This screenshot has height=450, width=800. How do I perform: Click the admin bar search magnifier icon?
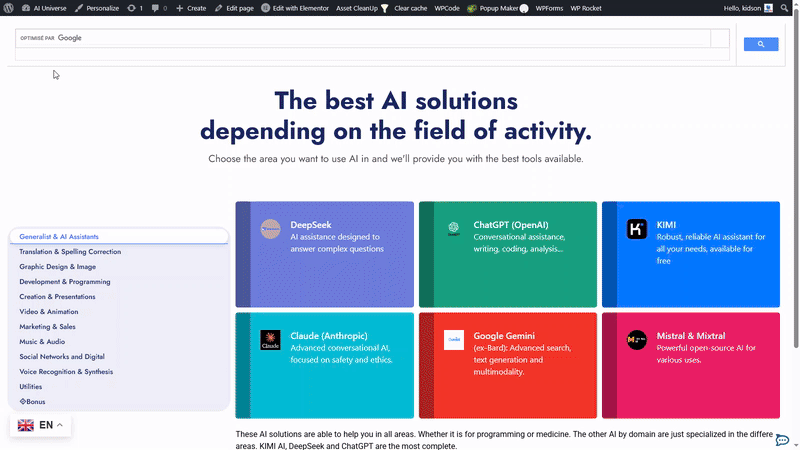tap(784, 8)
